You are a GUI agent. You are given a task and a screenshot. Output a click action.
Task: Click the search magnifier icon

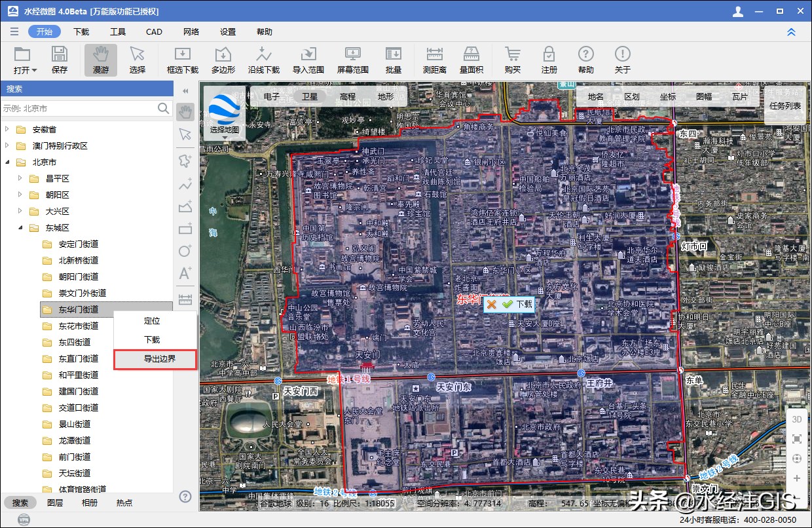coord(163,108)
